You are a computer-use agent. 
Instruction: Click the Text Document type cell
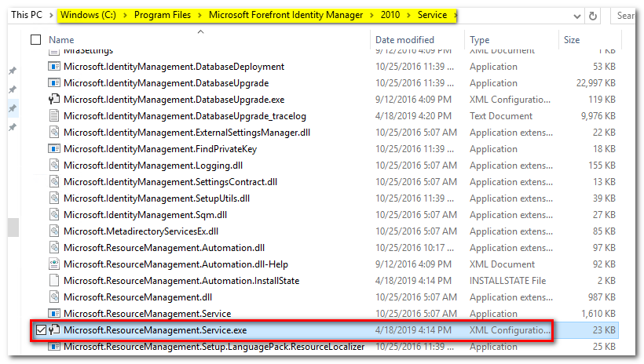(x=501, y=116)
